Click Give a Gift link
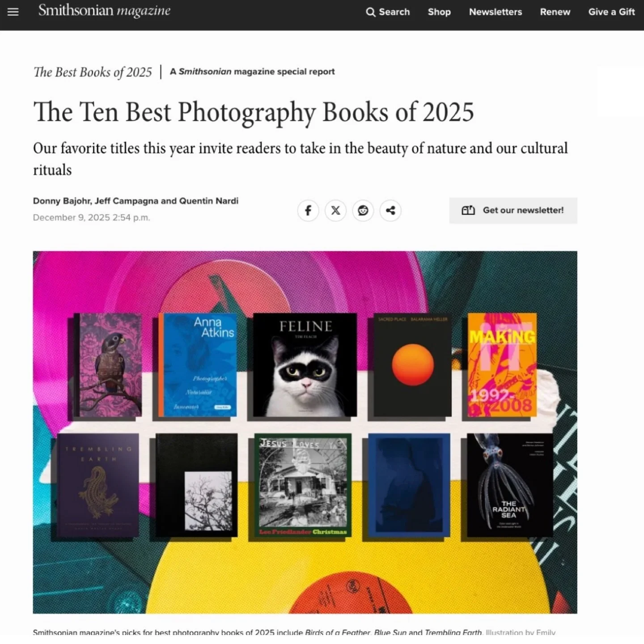 click(611, 12)
